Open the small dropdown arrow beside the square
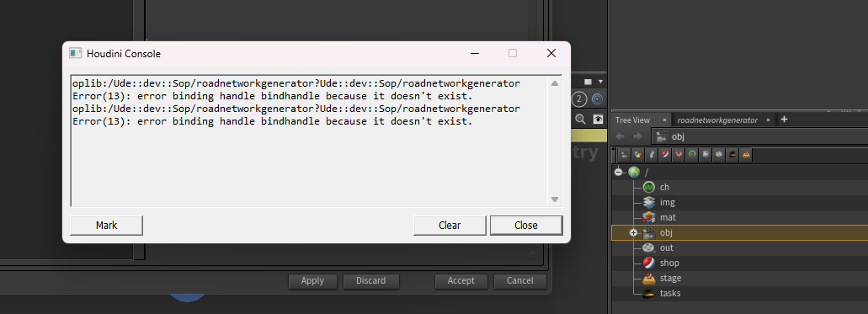 (600, 82)
